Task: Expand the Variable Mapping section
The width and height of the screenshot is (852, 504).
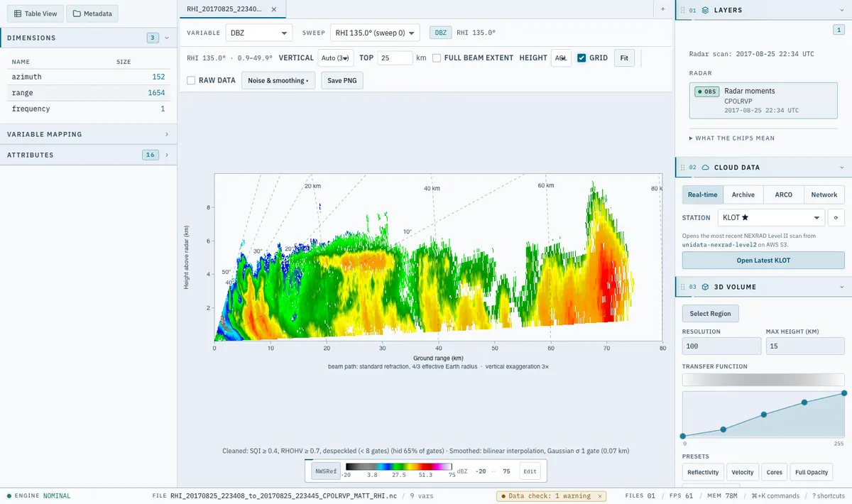Action: click(88, 134)
